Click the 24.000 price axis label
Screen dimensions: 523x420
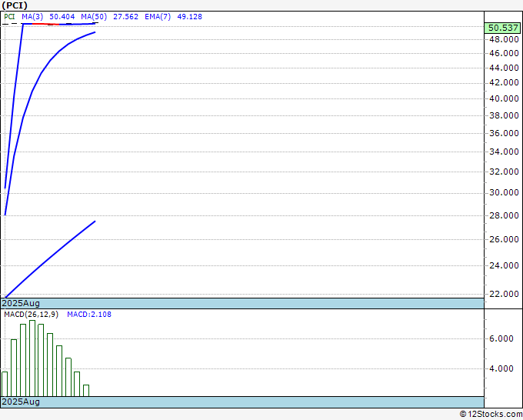[x=504, y=266]
